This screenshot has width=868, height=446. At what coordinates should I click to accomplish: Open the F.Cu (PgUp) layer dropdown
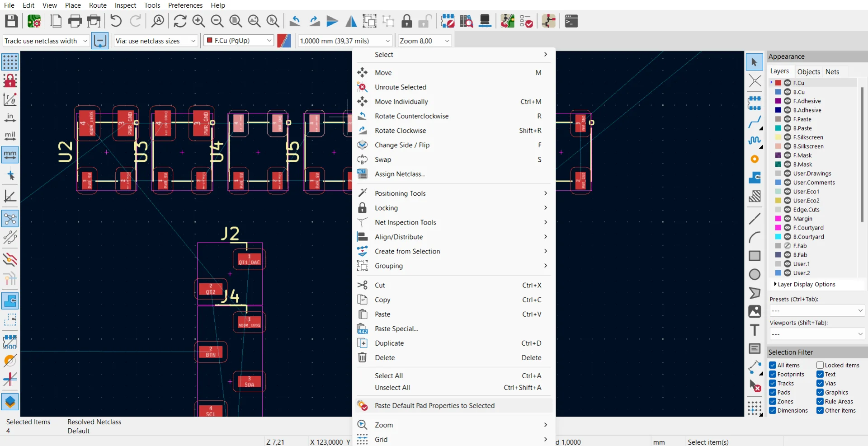tap(239, 41)
